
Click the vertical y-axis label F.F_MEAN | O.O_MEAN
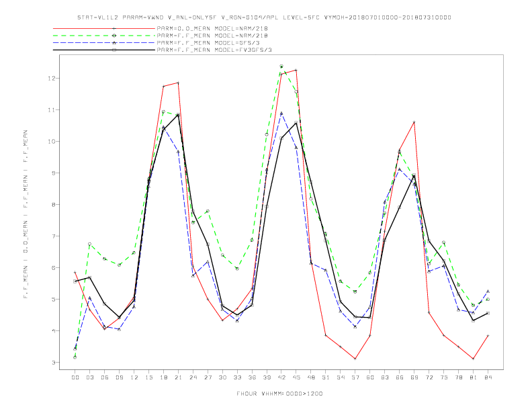[26, 214]
